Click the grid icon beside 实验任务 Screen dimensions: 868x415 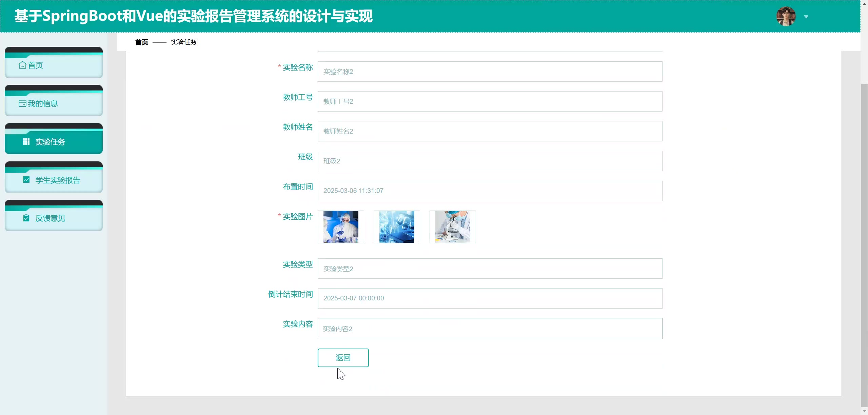[x=26, y=142]
